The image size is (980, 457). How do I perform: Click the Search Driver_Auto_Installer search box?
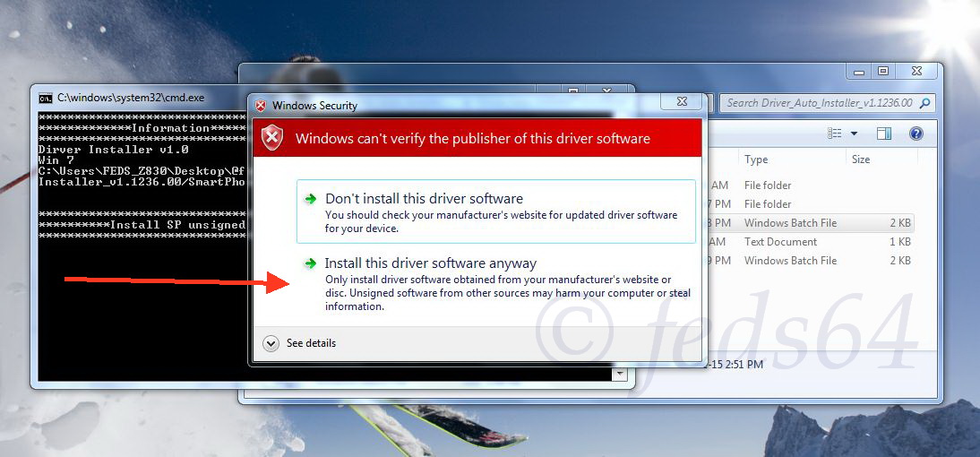click(828, 103)
